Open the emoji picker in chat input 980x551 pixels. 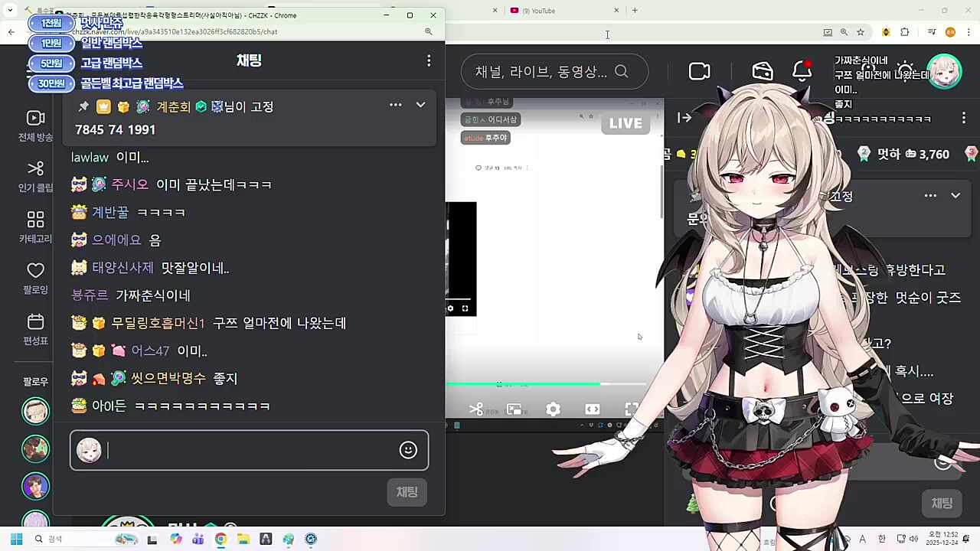[408, 450]
